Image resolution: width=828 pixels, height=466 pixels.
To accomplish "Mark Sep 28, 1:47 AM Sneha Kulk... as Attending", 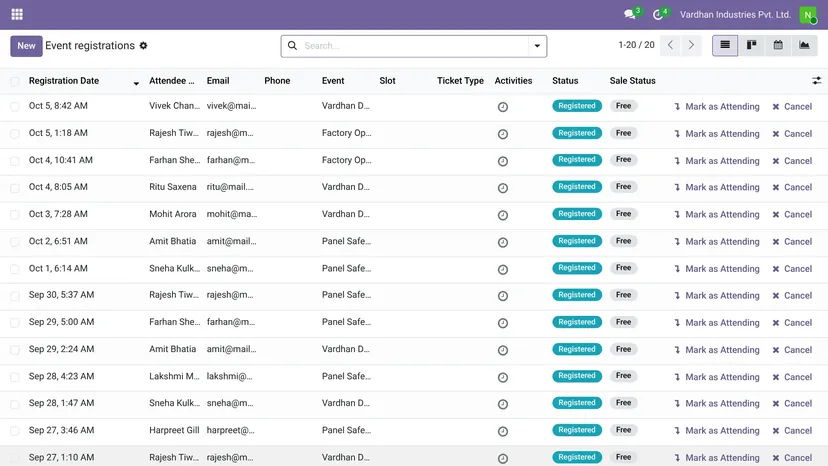I will coord(717,404).
